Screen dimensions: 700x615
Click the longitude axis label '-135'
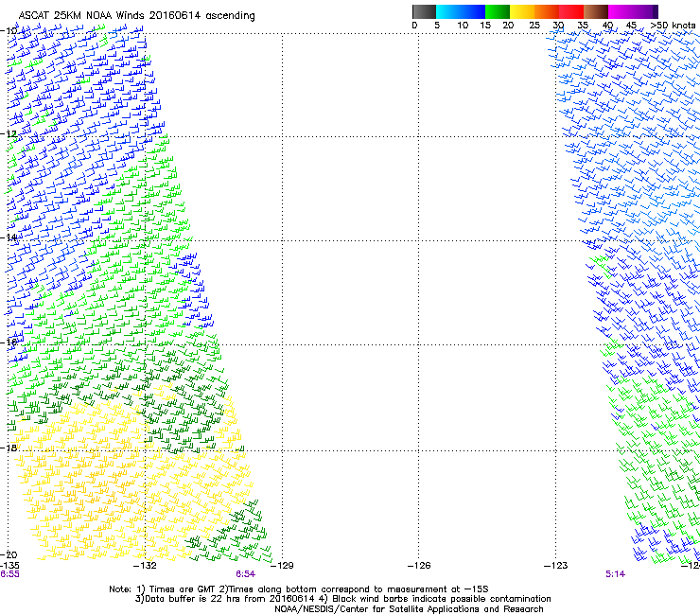(x=9, y=566)
